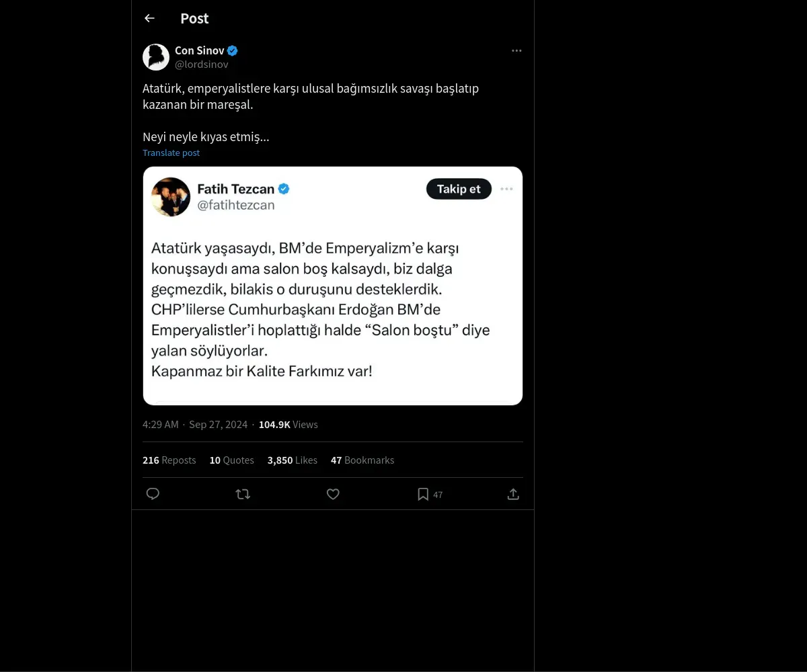Screen dimensions: 807x672
Task: Click Fatih Tezcan's avatar in screenshot
Action: [x=171, y=196]
